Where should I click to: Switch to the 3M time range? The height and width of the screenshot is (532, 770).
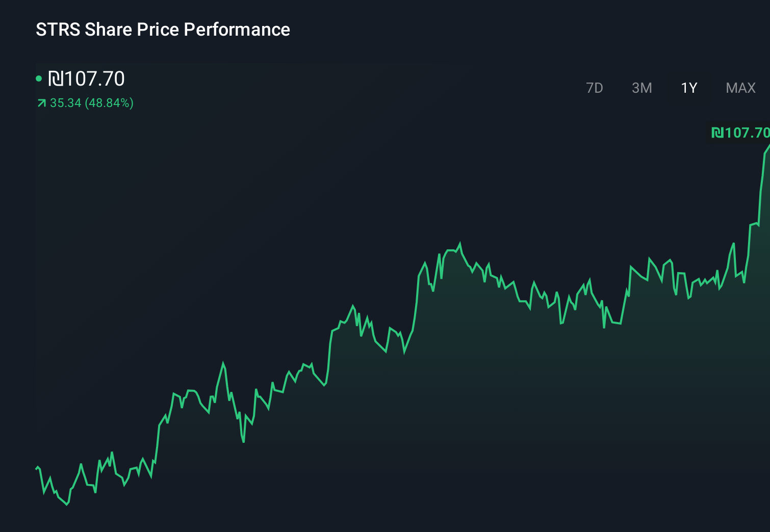[642, 88]
